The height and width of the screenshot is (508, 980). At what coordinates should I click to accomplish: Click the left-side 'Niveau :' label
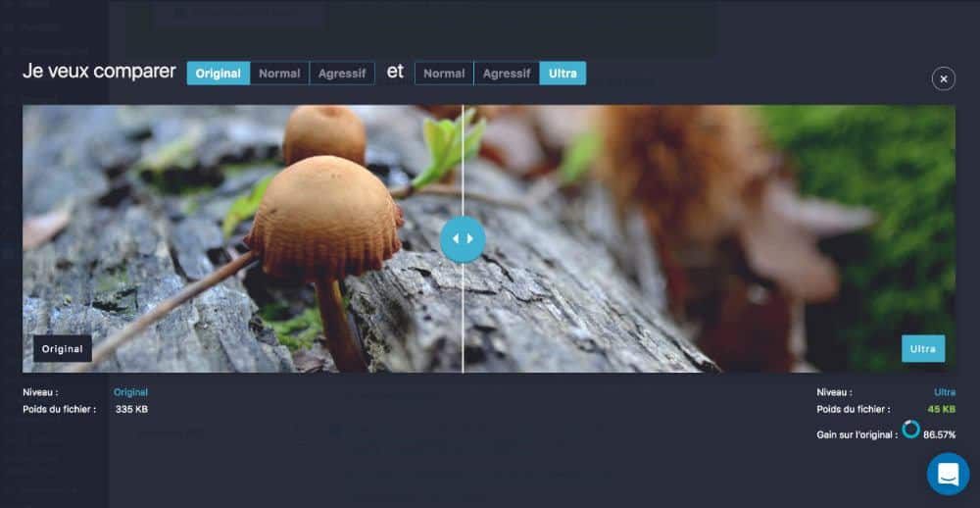pyautogui.click(x=40, y=392)
